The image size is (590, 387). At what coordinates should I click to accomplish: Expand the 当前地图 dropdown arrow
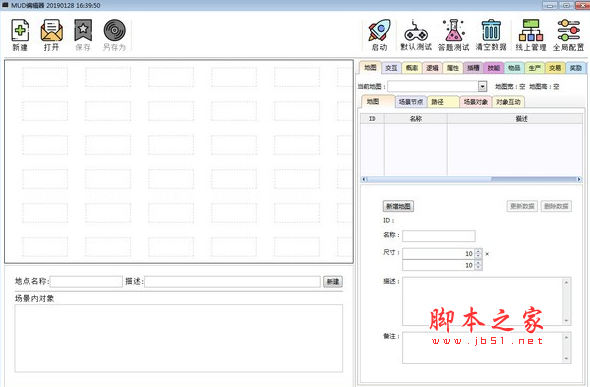coord(482,87)
